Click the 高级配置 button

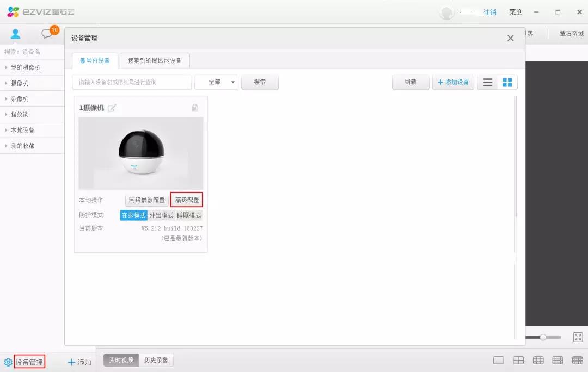coord(187,200)
